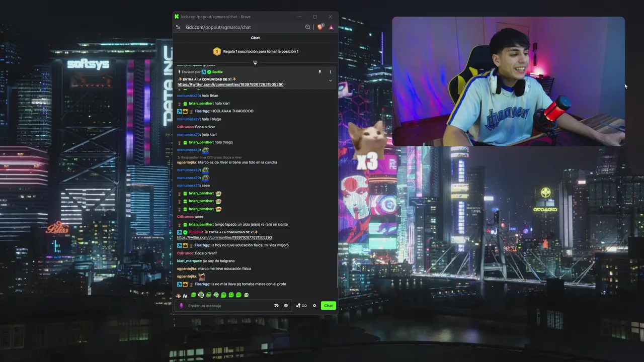The height and width of the screenshot is (362, 644).
Task: Open the Brave Shields lion icon
Action: (x=320, y=27)
